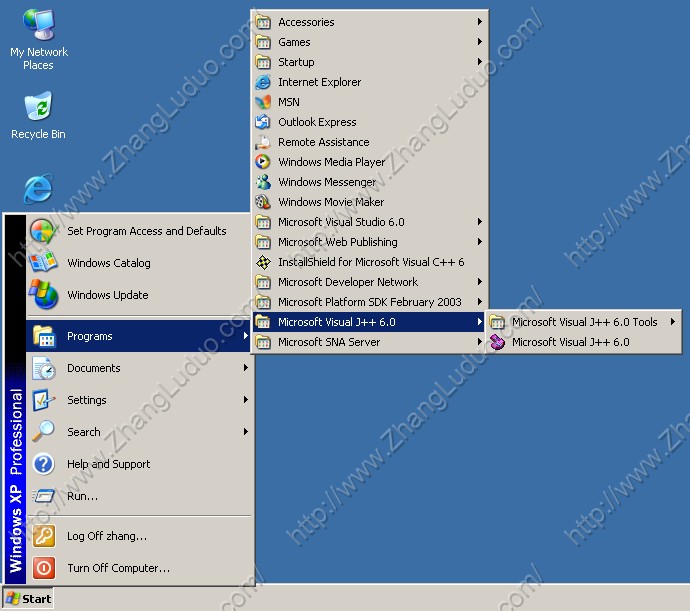The image size is (690, 611).
Task: Click the red Turn Off Computer icon
Action: [x=44, y=568]
